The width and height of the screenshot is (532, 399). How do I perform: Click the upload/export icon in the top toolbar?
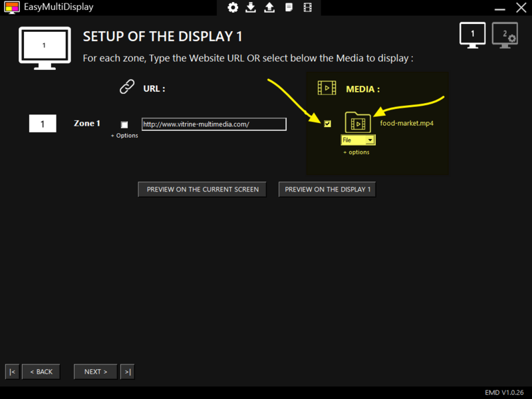pos(269,7)
